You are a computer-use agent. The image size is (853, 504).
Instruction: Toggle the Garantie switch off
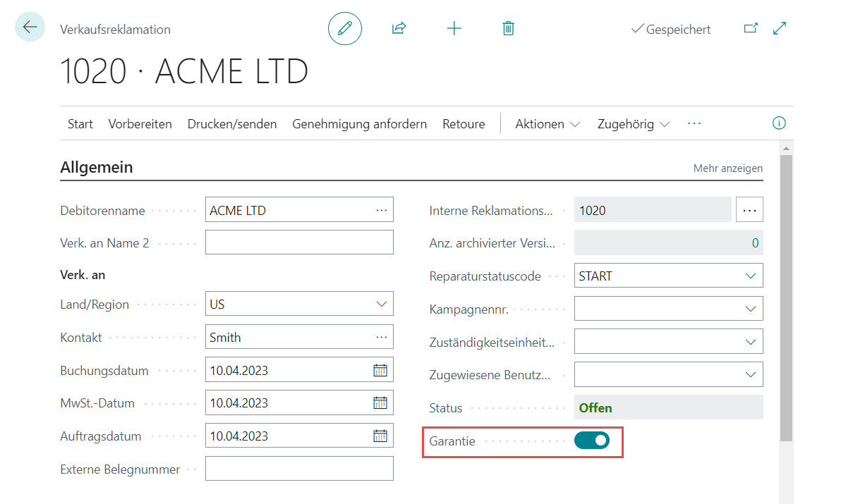point(591,441)
